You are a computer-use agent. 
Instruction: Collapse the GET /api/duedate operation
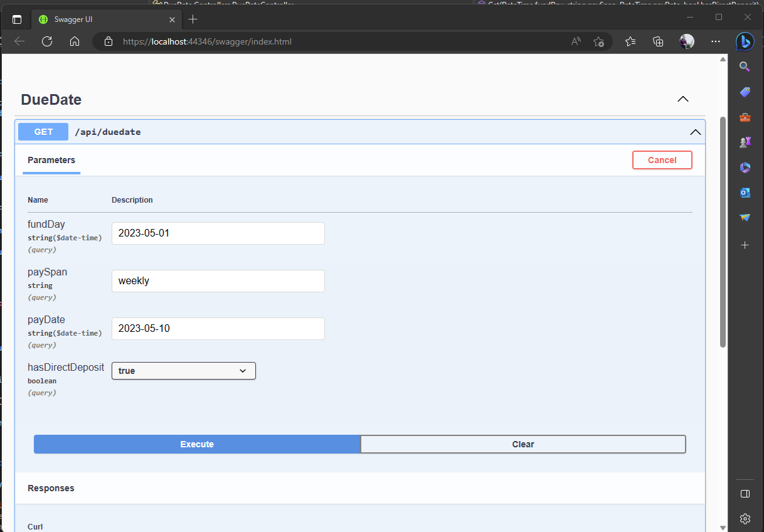(x=695, y=132)
